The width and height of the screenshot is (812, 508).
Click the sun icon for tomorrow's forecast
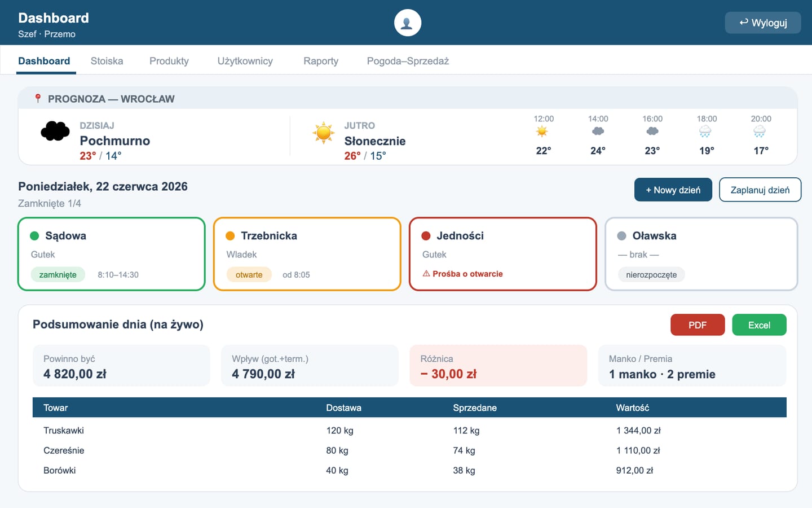click(324, 133)
